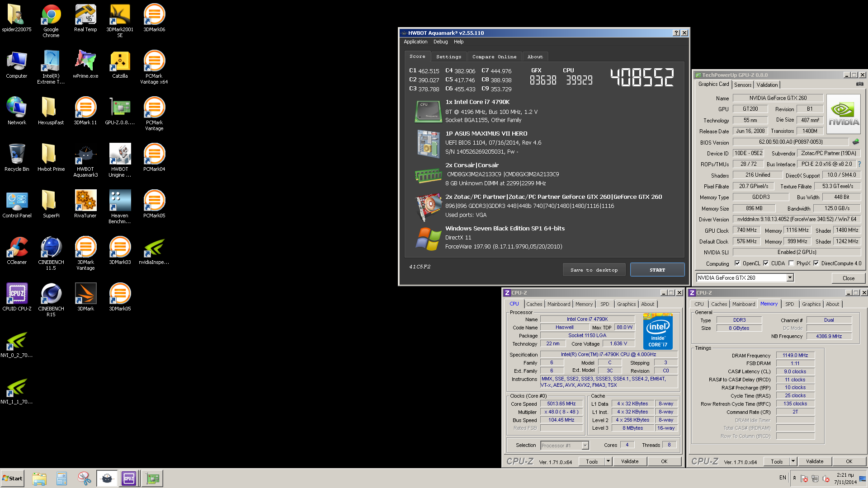Launch Catzilla benchmark shortcut

point(120,65)
